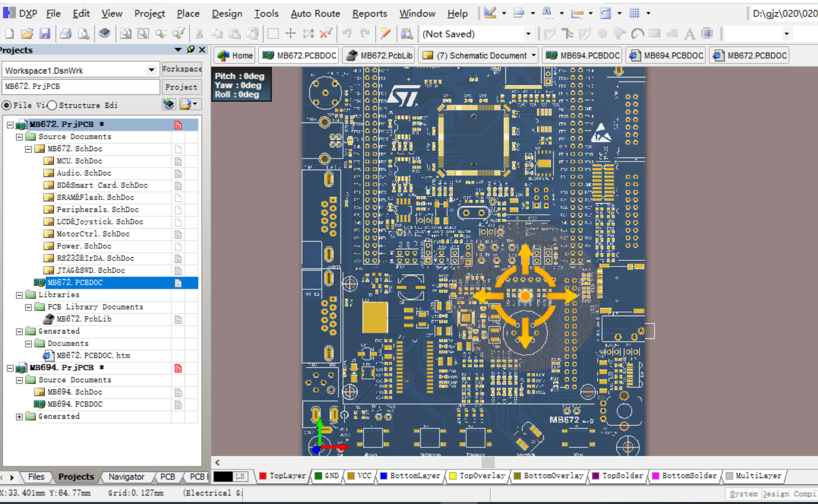
Task: Click the DXP system menu icon
Action: click(9, 13)
